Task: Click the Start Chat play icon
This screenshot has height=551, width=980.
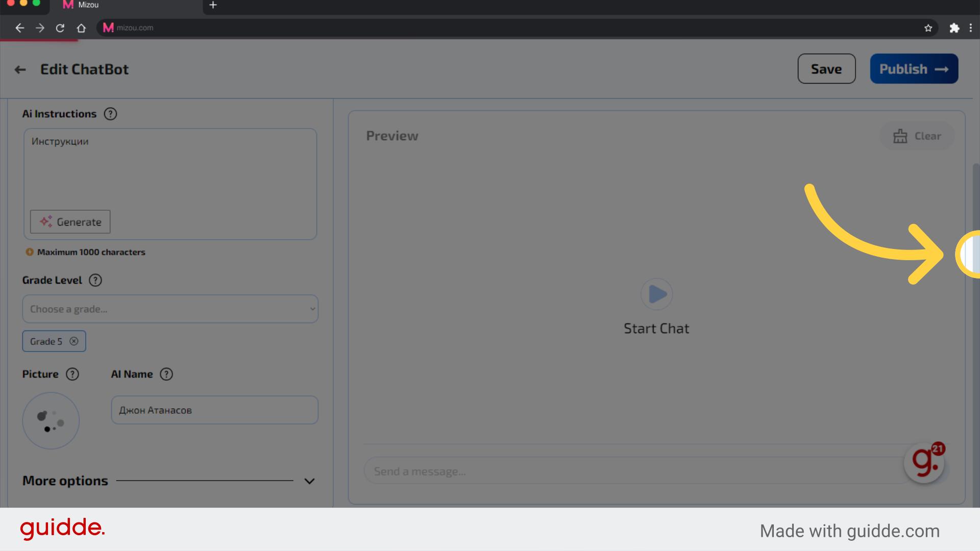Action: (x=656, y=294)
